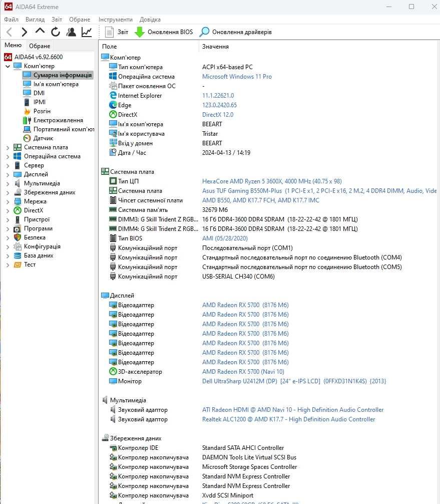Viewport: 440px width, 504px height.
Task: Expand the Збереження даних tree node
Action: [8, 192]
